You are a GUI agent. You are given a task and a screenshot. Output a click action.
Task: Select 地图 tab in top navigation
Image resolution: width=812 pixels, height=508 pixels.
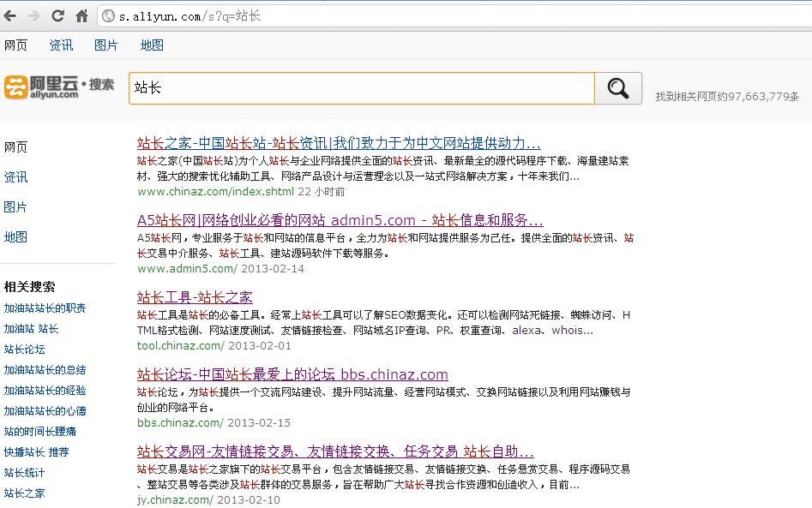pyautogui.click(x=152, y=45)
